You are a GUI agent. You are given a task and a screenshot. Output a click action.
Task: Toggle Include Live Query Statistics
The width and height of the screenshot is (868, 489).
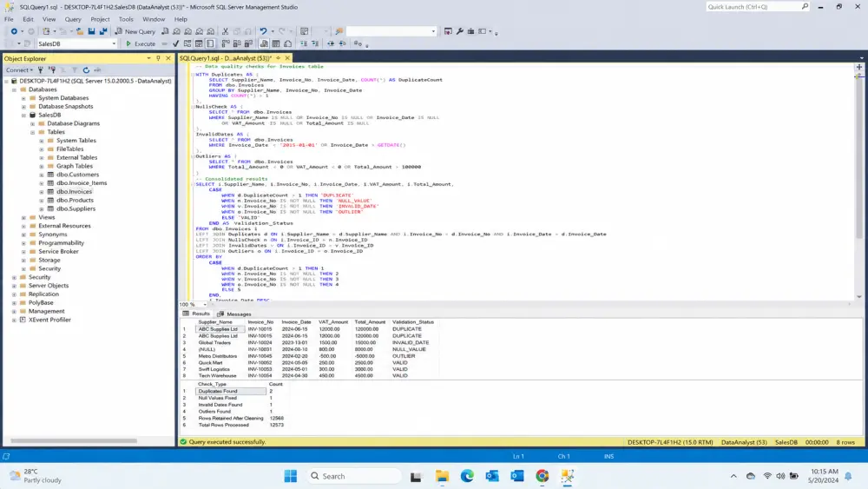click(237, 43)
